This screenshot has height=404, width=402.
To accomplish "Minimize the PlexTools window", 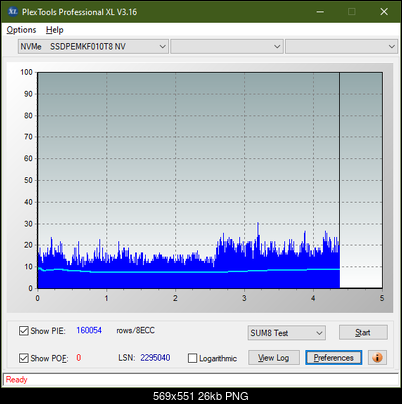I will click(320, 12).
